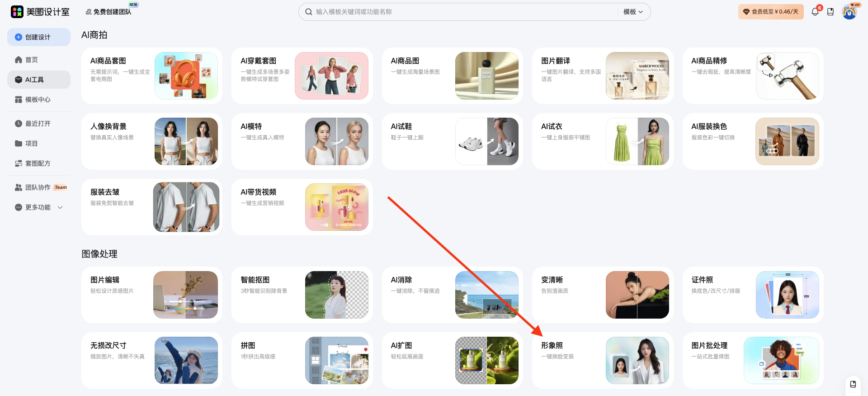Screen dimensions: 868x396
Task: Open the AI模特 tool card
Action: [302, 141]
